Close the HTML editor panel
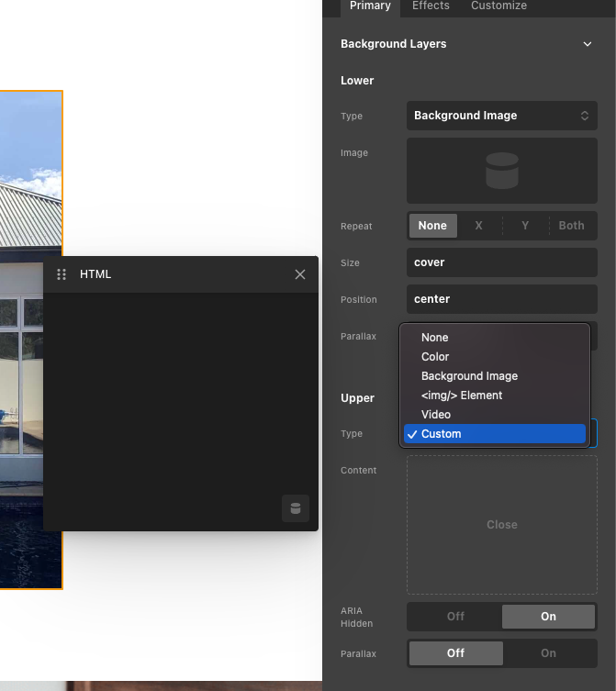The height and width of the screenshot is (691, 616). coord(300,274)
